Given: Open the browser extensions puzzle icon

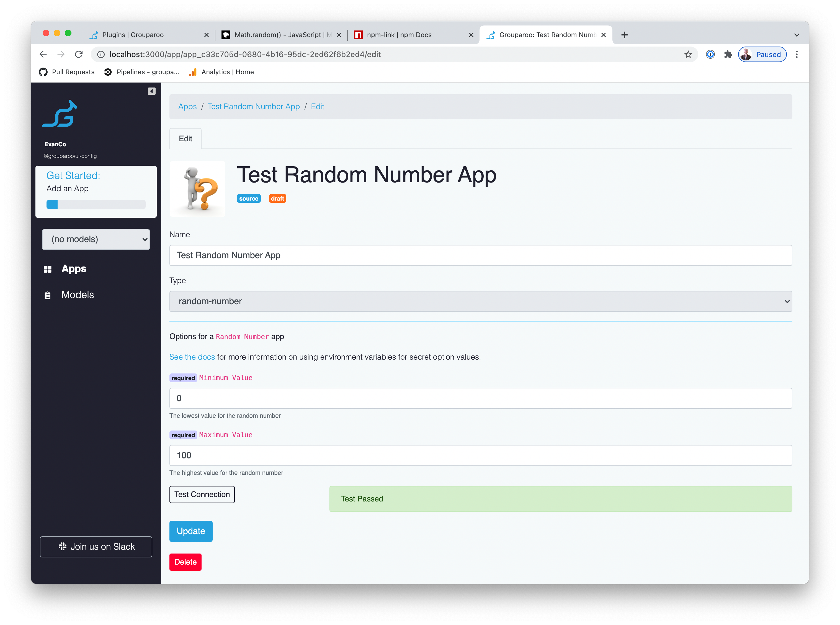Looking at the screenshot, I should [728, 55].
